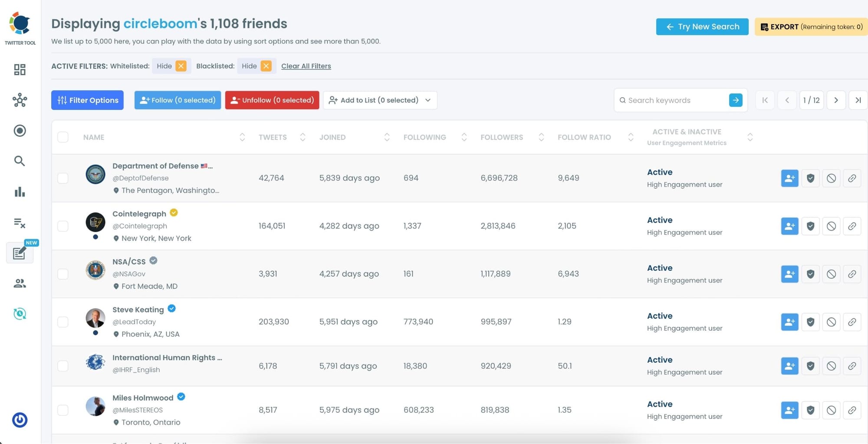Select the Department of Defense row checkbox

pos(63,178)
